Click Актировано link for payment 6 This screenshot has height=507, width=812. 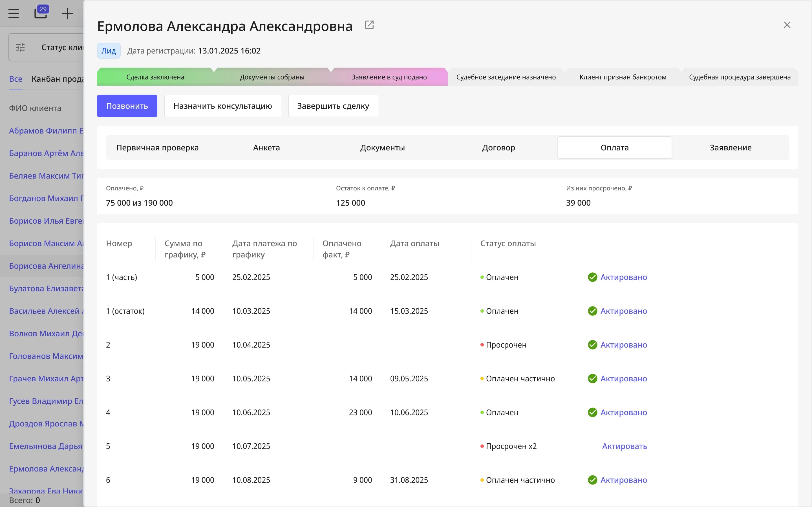624,480
